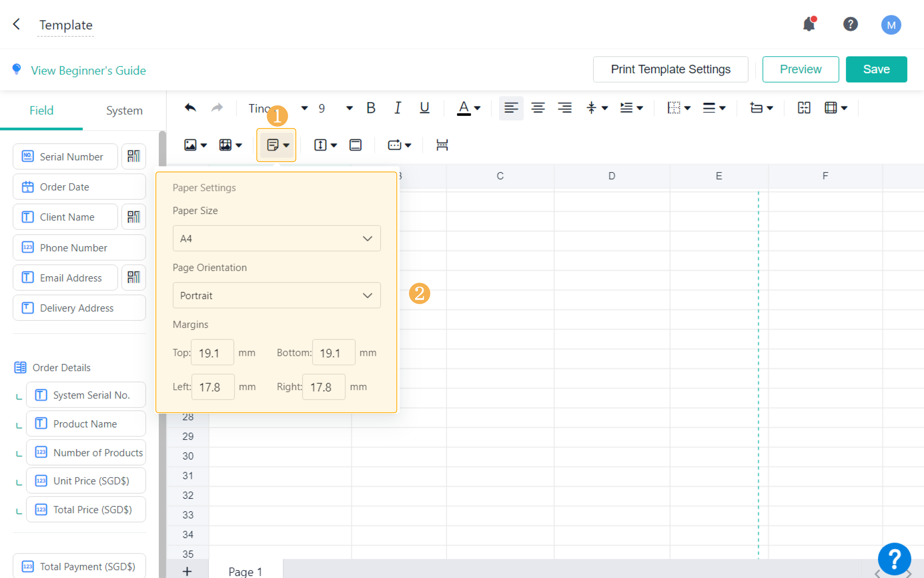
Task: Click the page break icon
Action: pyautogui.click(x=442, y=145)
